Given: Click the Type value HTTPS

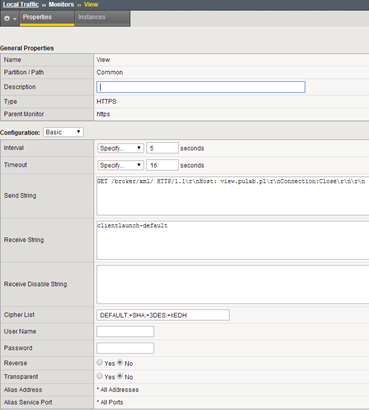Looking at the screenshot, I should pyautogui.click(x=106, y=101).
